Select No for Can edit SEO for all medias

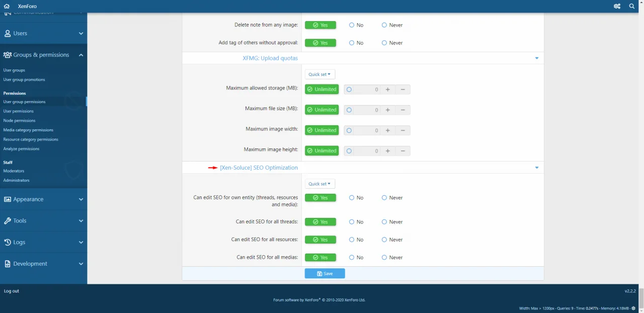coord(352,258)
